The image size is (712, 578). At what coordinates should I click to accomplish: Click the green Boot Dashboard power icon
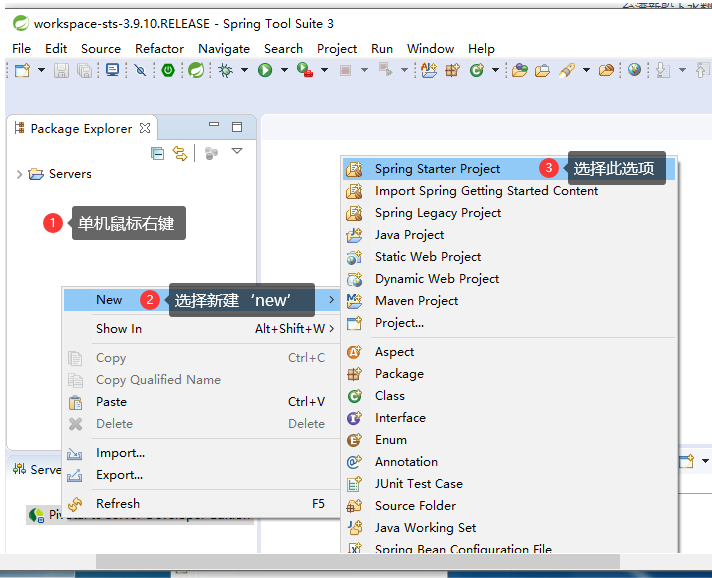tap(168, 70)
